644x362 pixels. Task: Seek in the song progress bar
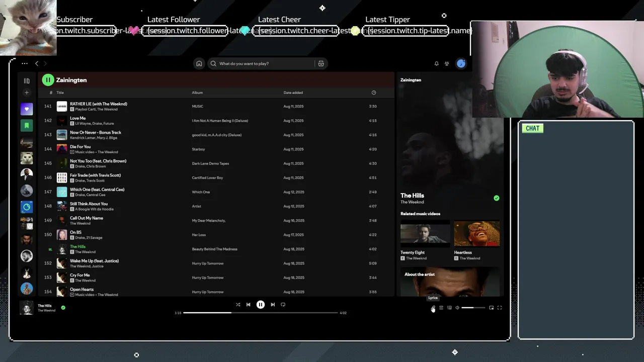(x=260, y=313)
